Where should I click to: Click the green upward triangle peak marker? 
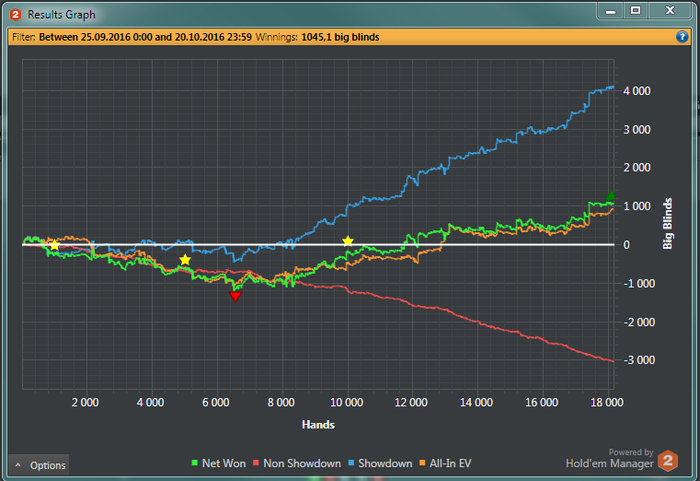point(610,196)
